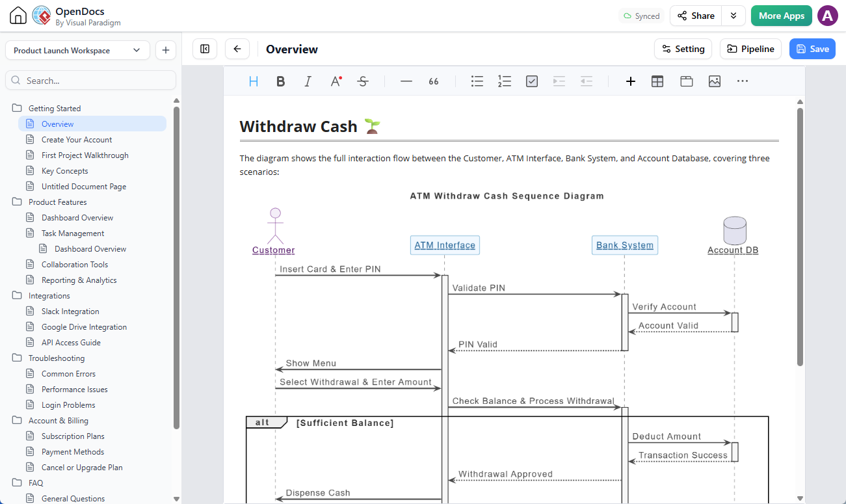846x504 pixels.
Task: Expand the Share options chevron
Action: coord(734,16)
